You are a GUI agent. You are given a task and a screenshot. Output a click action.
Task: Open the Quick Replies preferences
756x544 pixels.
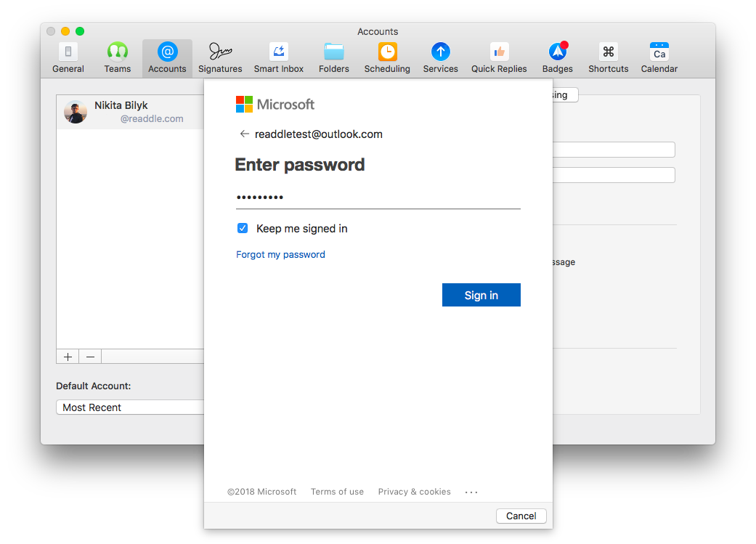pyautogui.click(x=499, y=58)
